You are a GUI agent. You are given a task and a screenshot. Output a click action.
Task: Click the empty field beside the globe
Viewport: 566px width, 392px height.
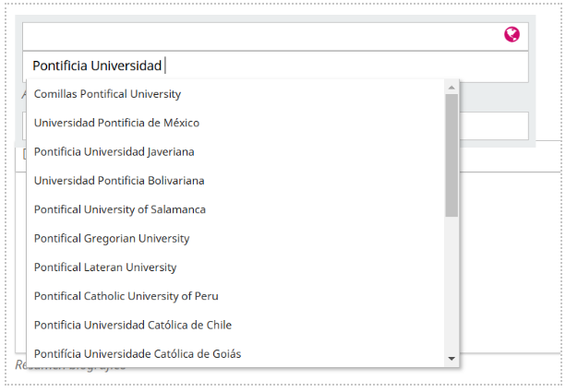259,35
